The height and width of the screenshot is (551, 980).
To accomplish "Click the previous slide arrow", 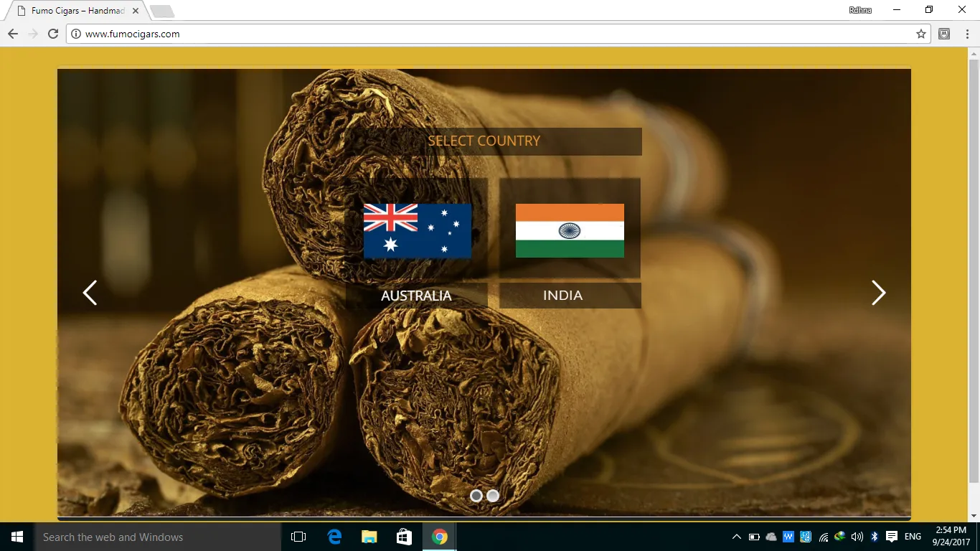I will [90, 293].
